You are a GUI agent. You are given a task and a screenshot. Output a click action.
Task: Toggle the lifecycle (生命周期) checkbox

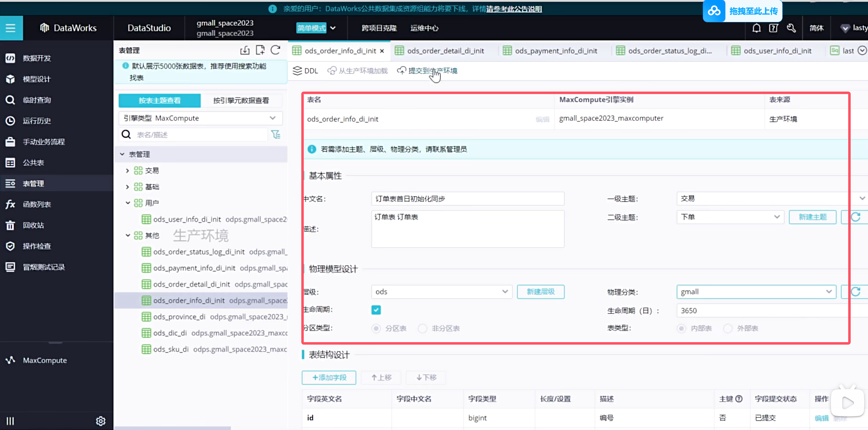pos(376,310)
